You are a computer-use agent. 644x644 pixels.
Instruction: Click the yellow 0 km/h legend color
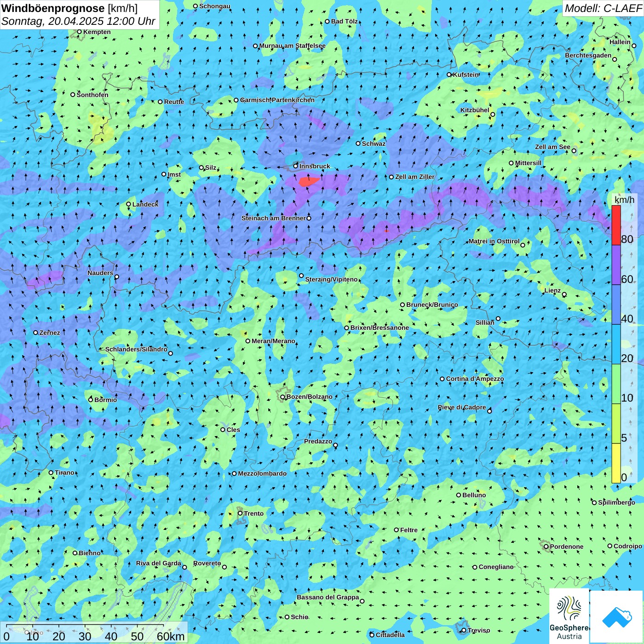(x=616, y=463)
